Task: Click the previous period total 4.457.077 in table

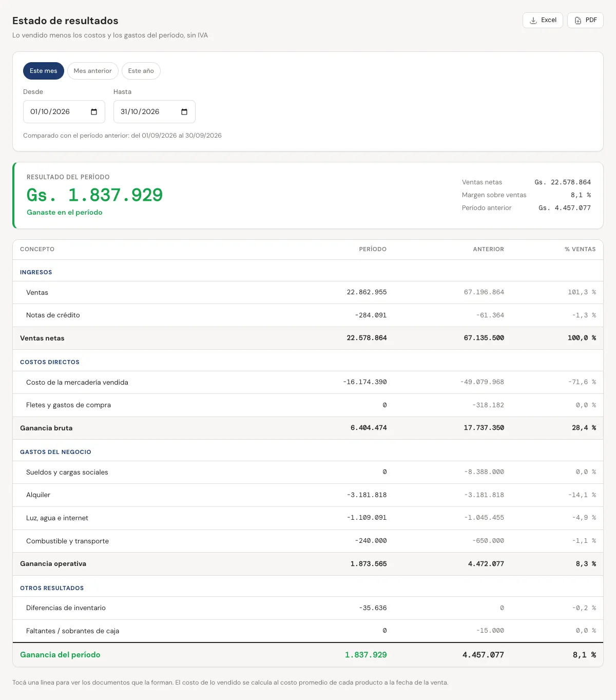Action: coord(483,655)
